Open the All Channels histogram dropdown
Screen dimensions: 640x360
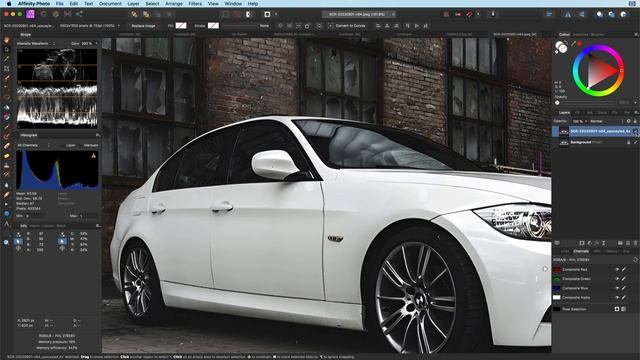pyautogui.click(x=33, y=145)
